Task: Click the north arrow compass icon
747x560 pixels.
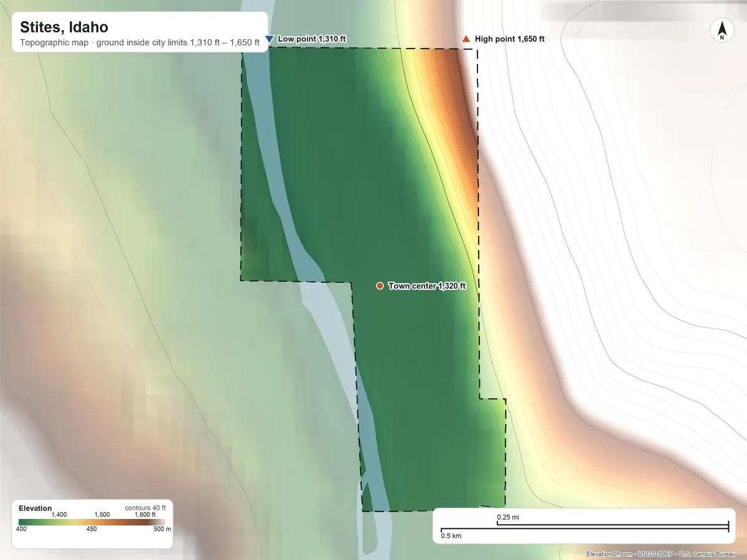Action: coord(721,31)
